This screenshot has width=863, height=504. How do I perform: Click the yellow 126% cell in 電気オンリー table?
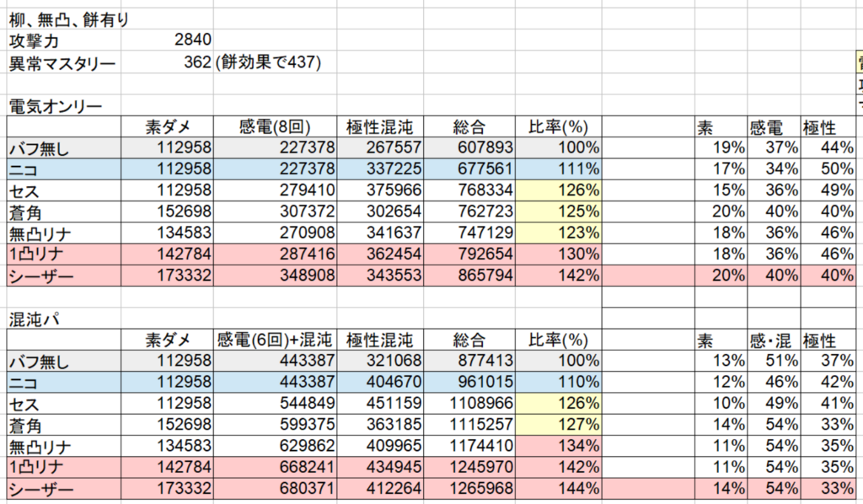coord(559,190)
